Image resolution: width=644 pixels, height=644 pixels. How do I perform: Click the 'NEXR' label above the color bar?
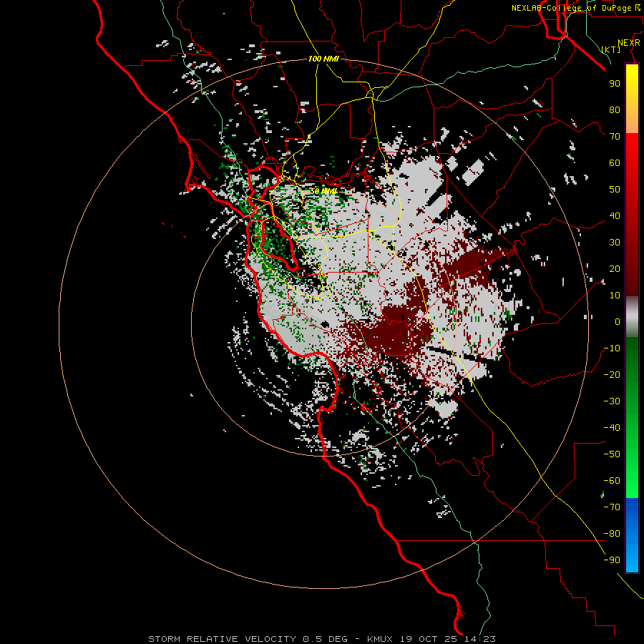click(x=628, y=43)
